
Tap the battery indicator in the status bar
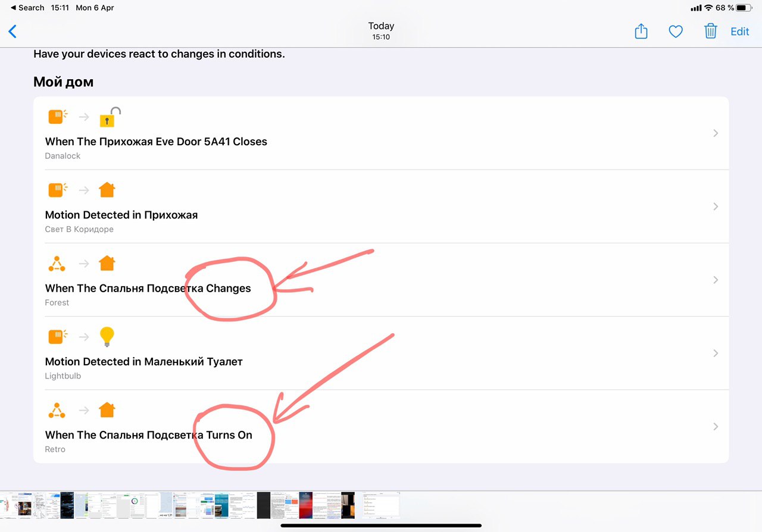pos(744,8)
